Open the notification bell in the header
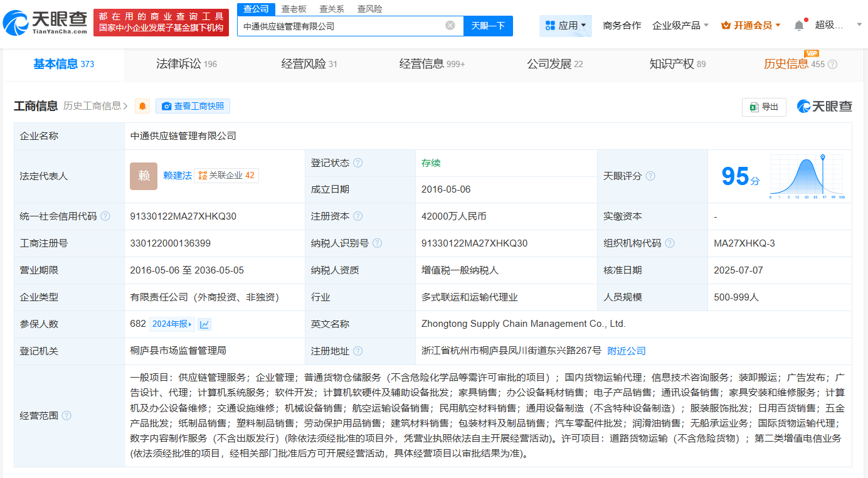 coord(799,26)
